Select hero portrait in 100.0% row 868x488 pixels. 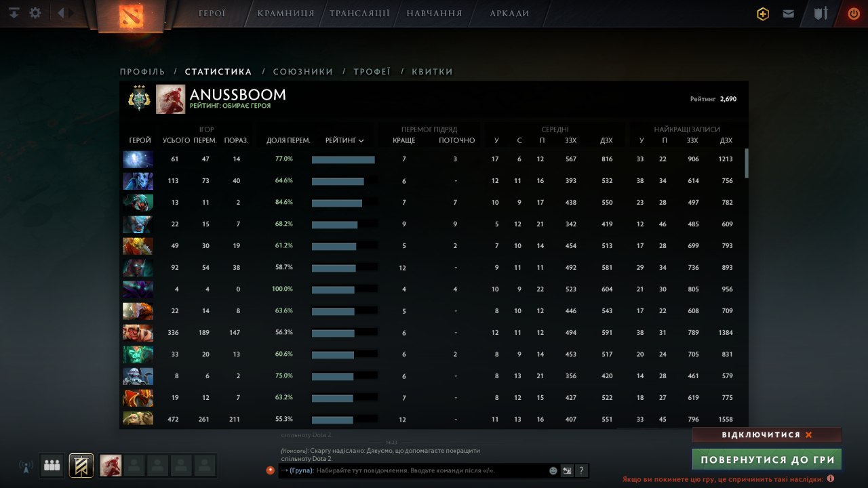[138, 289]
